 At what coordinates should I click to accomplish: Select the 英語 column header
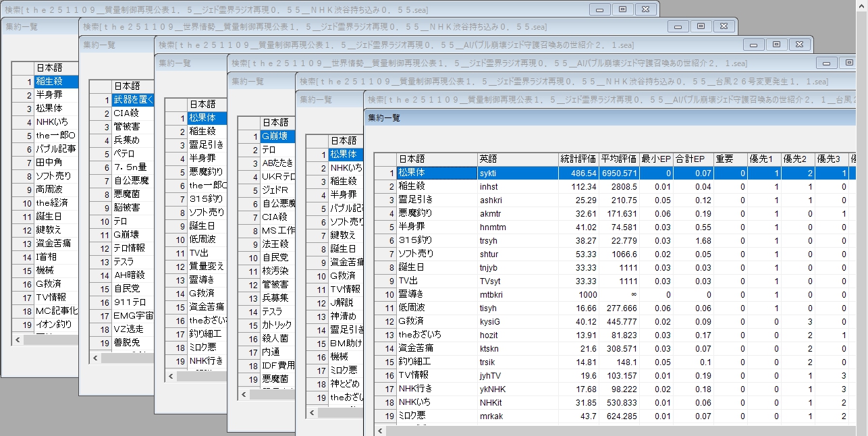click(x=517, y=159)
